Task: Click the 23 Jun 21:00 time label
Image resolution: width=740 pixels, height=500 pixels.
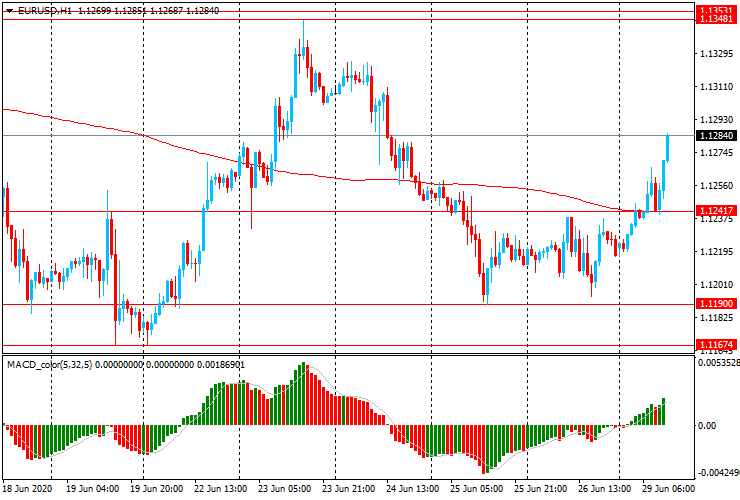Action: pos(348,488)
